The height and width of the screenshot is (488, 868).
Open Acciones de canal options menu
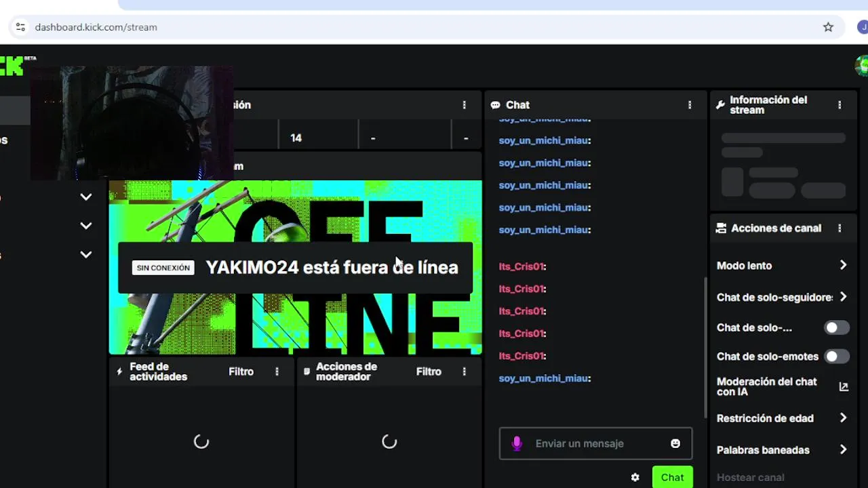click(840, 228)
